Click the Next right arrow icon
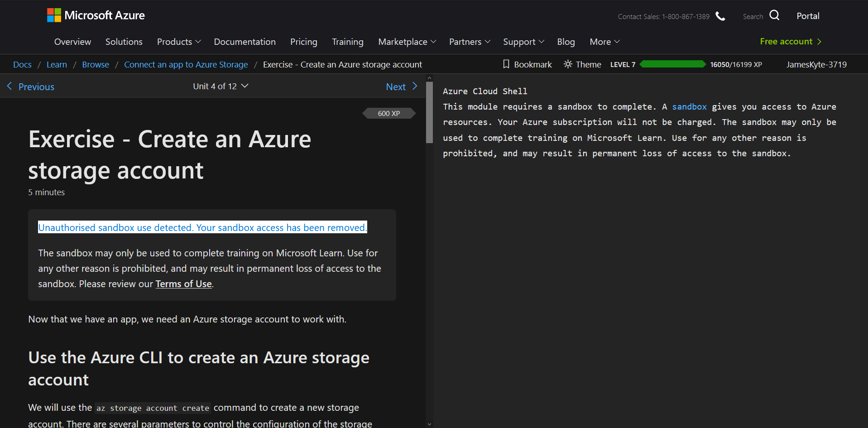868x428 pixels. click(415, 86)
